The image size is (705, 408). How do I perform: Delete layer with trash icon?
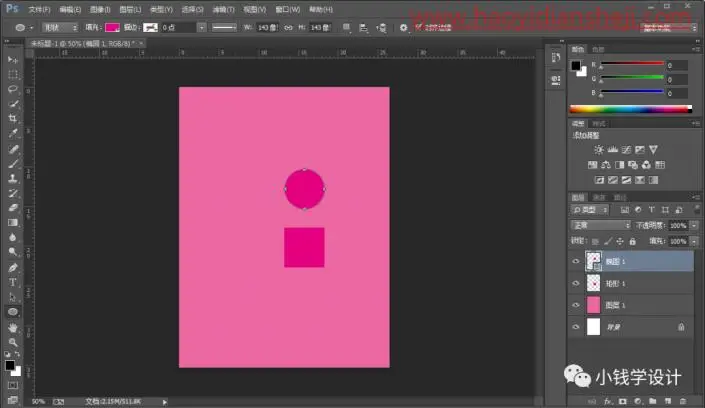click(x=683, y=401)
